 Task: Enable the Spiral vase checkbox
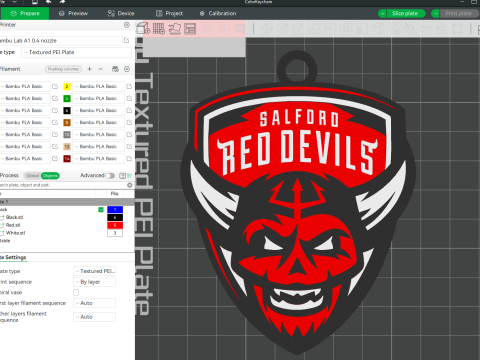[x=76, y=292]
